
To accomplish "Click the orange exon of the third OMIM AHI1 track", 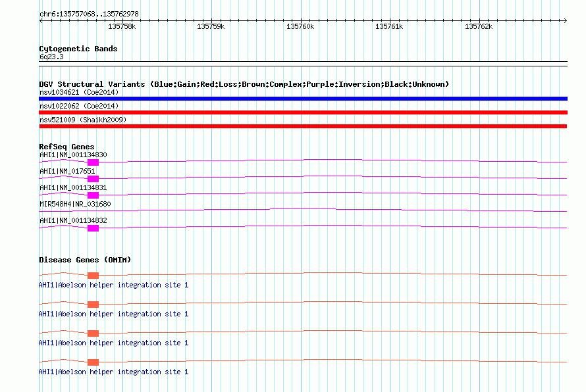I will [x=93, y=333].
